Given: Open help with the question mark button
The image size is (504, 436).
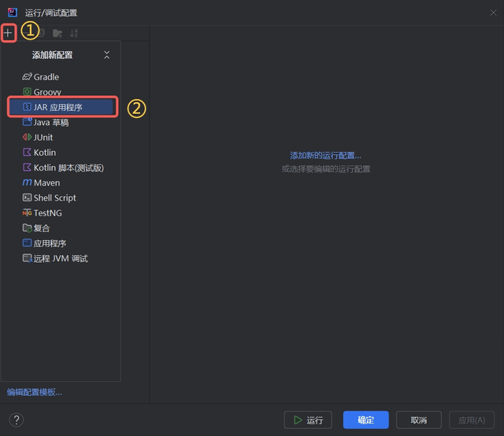Looking at the screenshot, I should pos(16,419).
